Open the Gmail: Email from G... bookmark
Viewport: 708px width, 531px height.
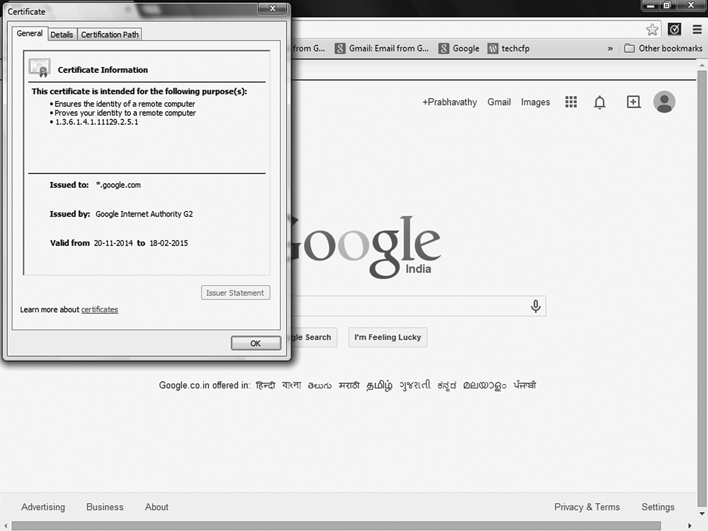click(x=382, y=48)
